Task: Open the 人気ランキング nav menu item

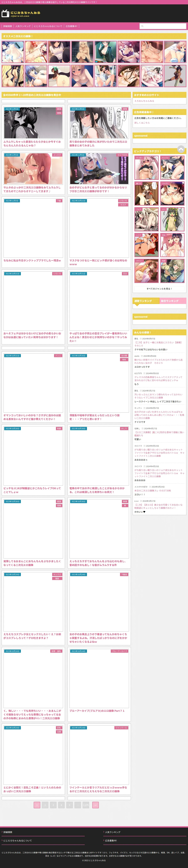Action: tap(23, 26)
